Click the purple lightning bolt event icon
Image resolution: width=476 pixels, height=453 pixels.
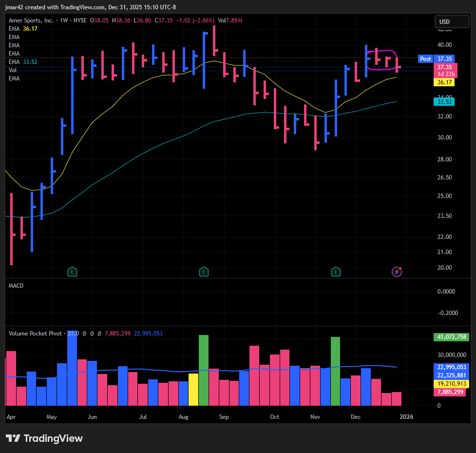397,272
